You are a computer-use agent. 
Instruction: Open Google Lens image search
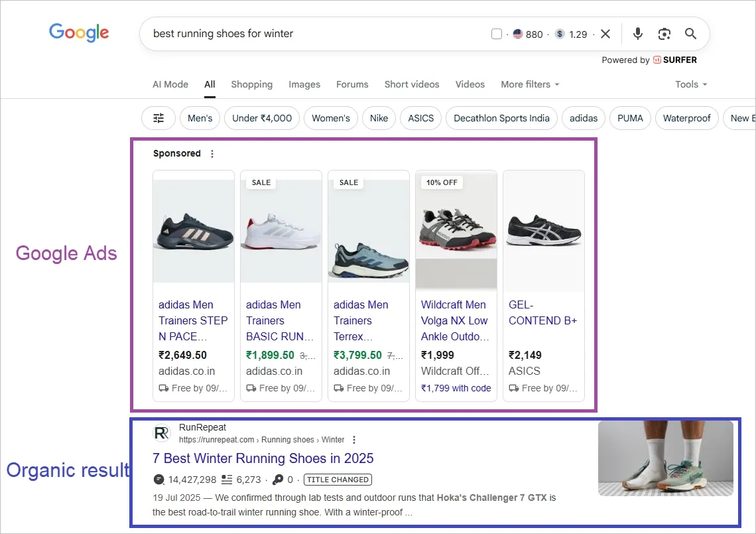(664, 34)
